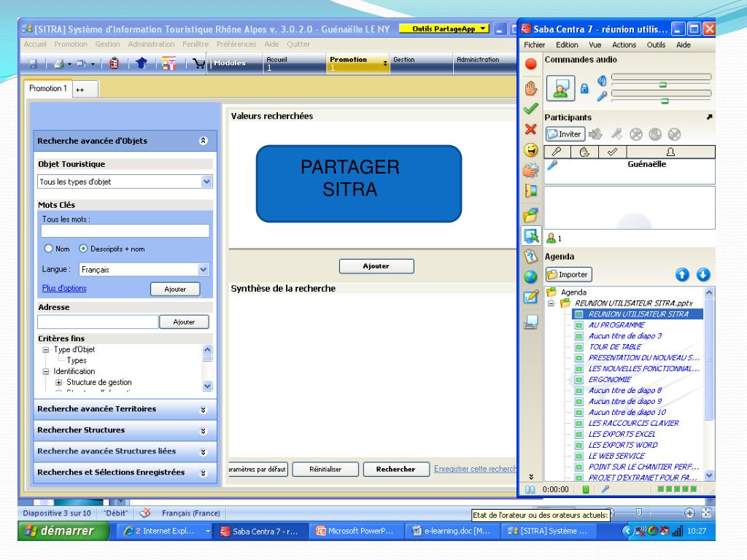Click the print icon in SITRA toolbar

coord(59,63)
